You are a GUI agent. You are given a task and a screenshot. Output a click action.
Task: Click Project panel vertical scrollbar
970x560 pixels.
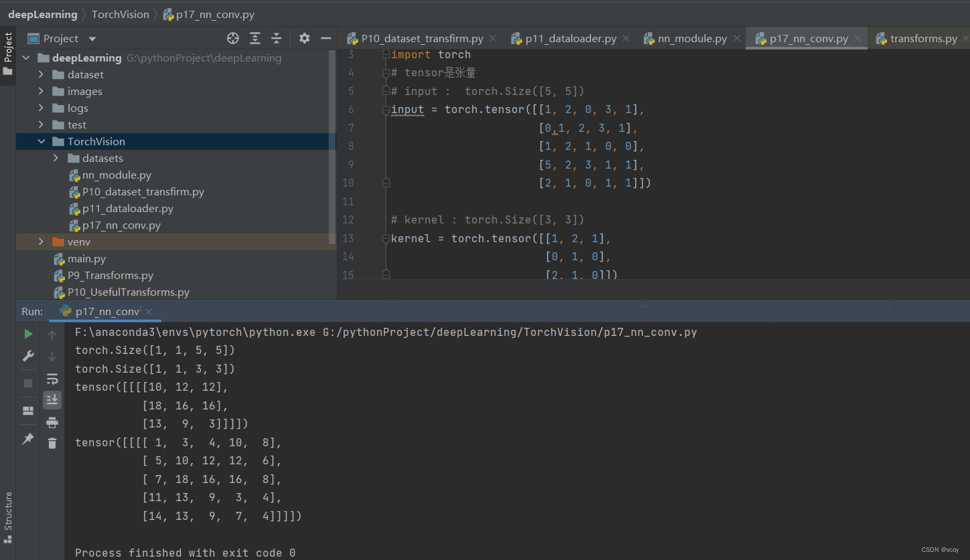[x=333, y=147]
